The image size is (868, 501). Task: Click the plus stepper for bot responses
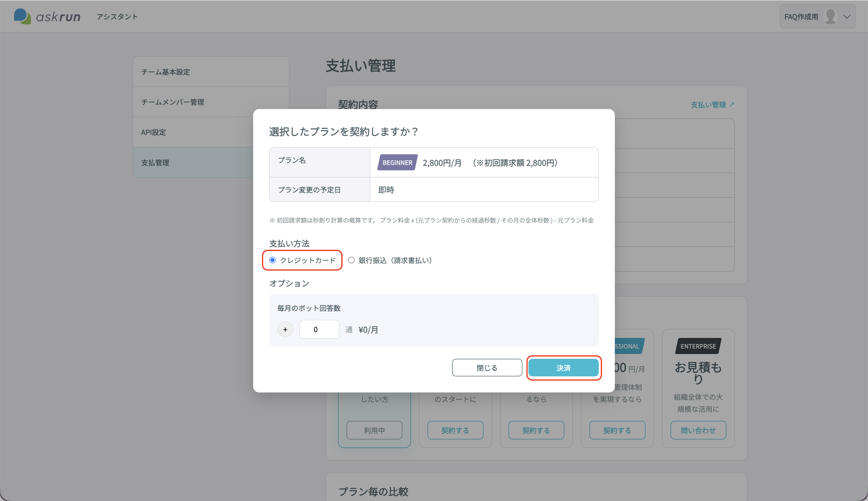coord(285,329)
